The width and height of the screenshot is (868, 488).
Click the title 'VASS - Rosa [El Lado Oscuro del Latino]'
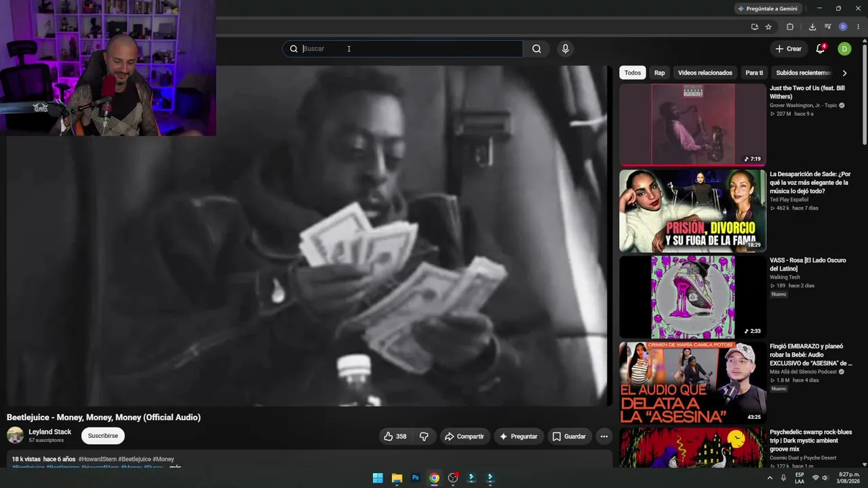tap(808, 264)
